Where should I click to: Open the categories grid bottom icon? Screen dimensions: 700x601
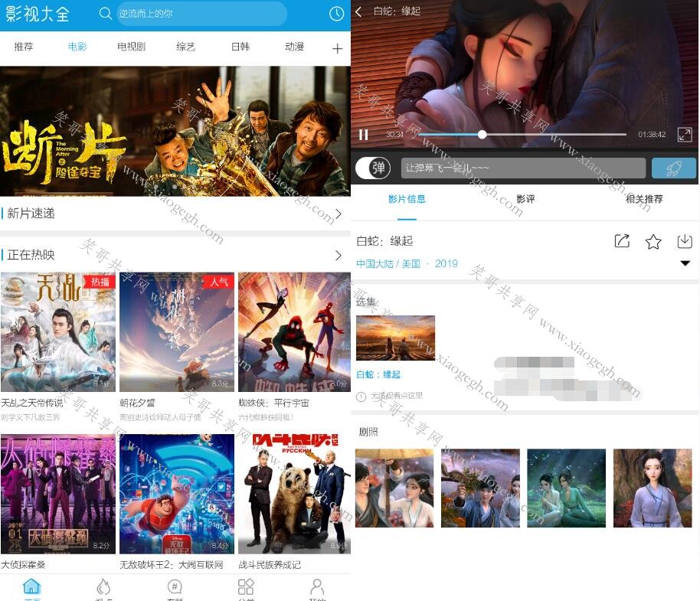pos(246,586)
